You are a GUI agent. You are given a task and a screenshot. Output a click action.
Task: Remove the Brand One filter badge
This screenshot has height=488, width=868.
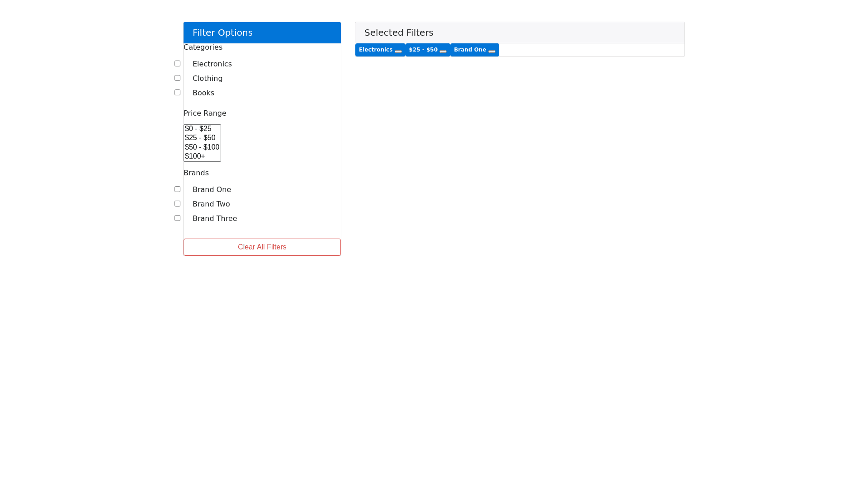(x=491, y=51)
